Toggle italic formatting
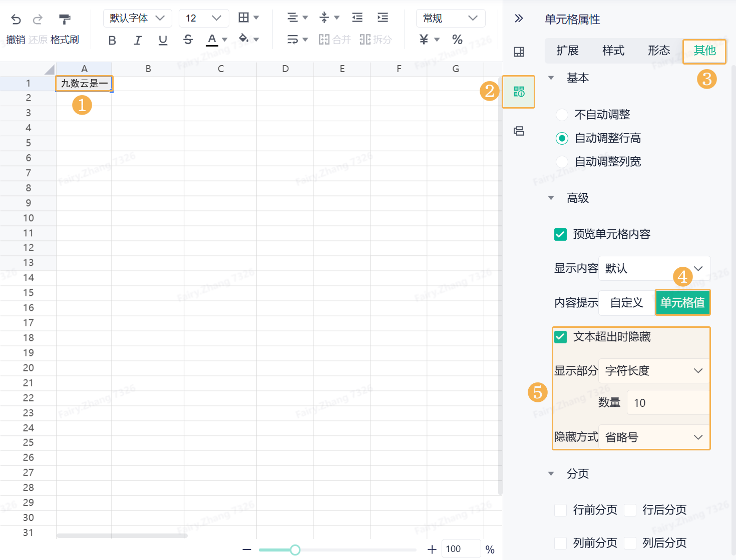The image size is (736, 560). point(138,40)
